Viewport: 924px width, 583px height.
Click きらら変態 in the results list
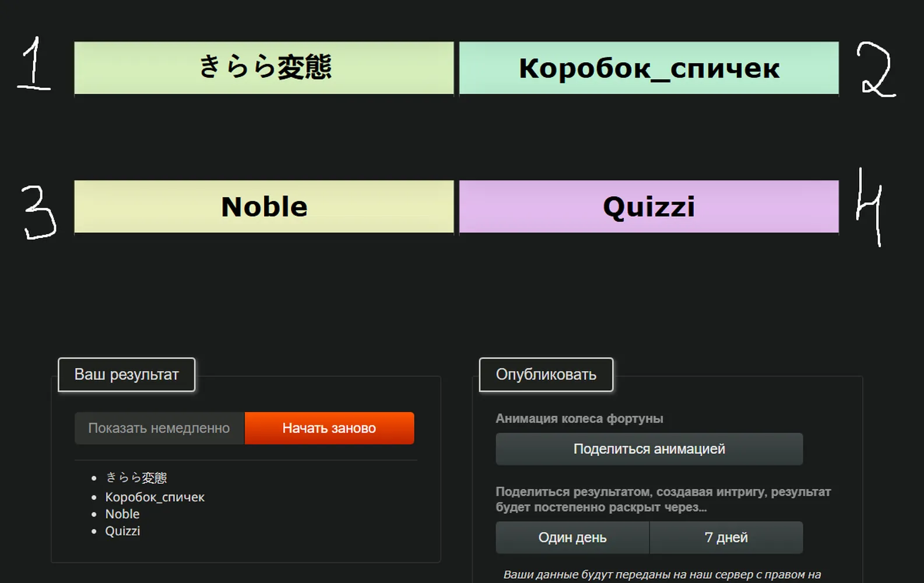[x=136, y=477]
